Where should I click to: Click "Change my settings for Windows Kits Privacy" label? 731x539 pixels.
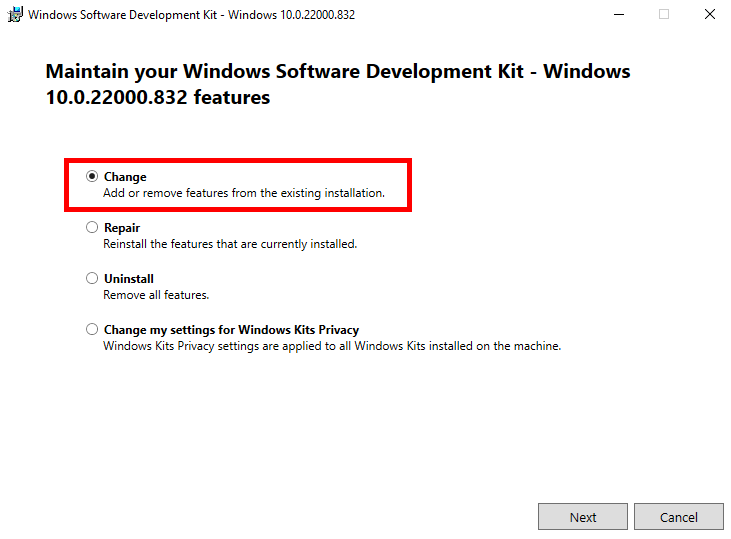point(231,330)
